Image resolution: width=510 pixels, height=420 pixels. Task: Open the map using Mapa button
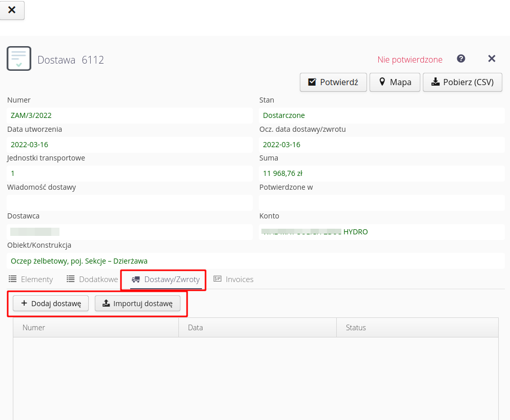pos(395,82)
